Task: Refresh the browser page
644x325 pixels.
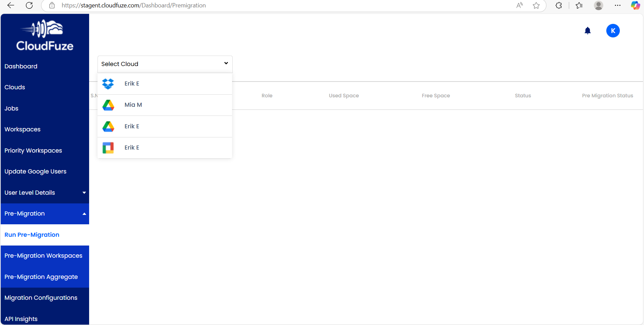Action: 29,5
